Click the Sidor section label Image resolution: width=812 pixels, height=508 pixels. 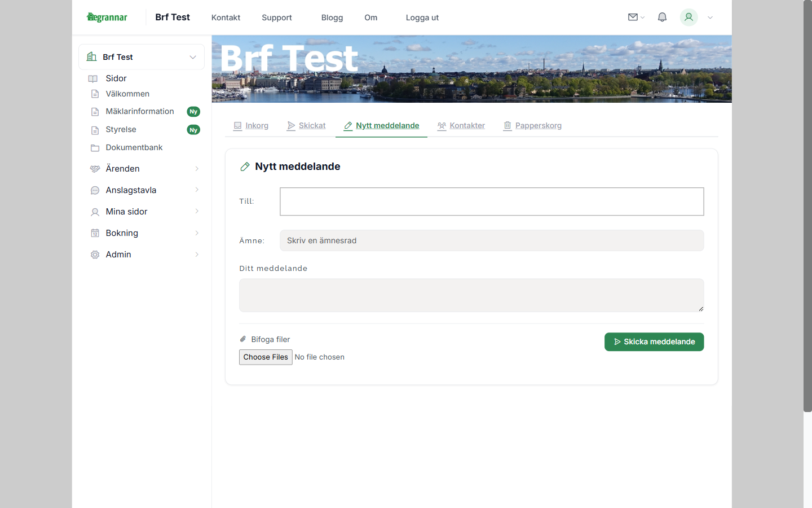tap(116, 78)
